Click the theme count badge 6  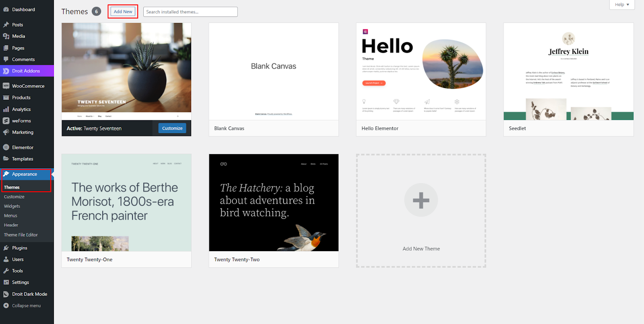(96, 12)
